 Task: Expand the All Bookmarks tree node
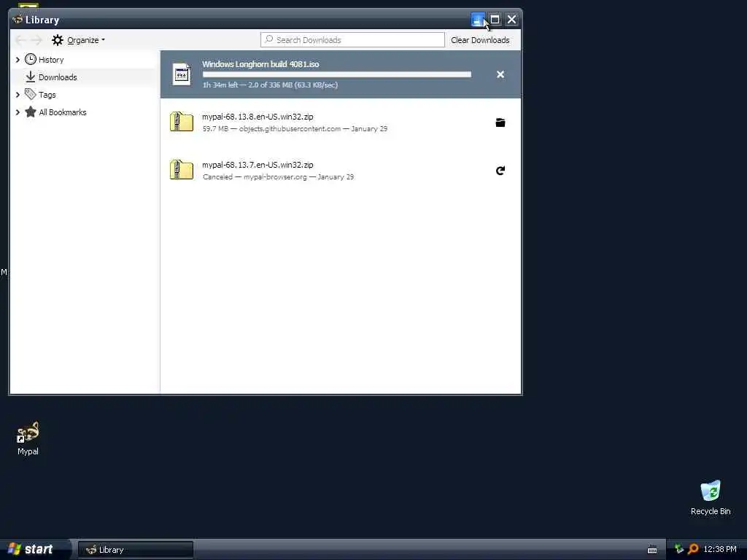pos(18,112)
